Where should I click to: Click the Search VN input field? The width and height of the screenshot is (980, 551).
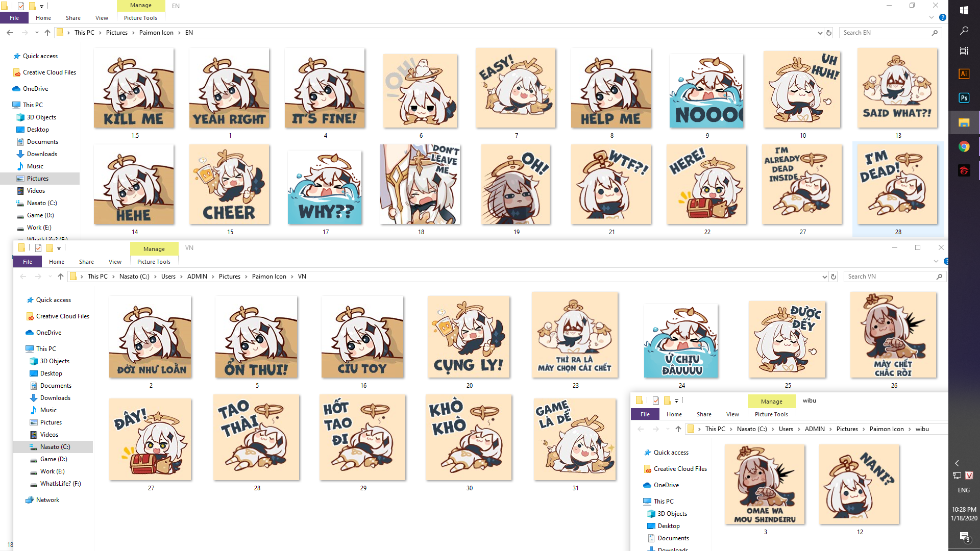coord(889,277)
